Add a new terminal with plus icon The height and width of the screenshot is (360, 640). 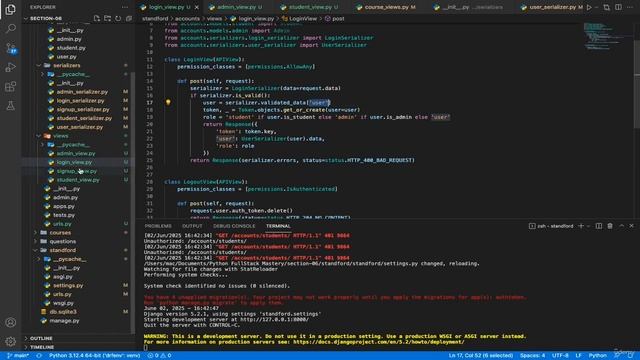(x=580, y=226)
